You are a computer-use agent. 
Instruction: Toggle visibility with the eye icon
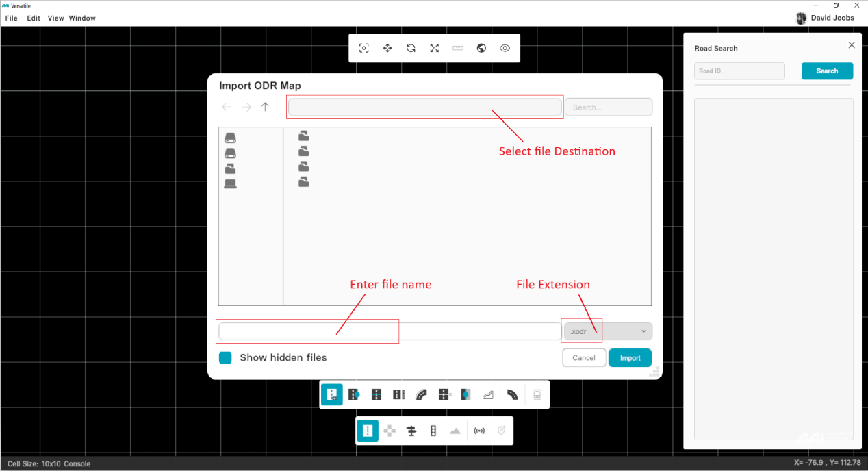point(505,48)
